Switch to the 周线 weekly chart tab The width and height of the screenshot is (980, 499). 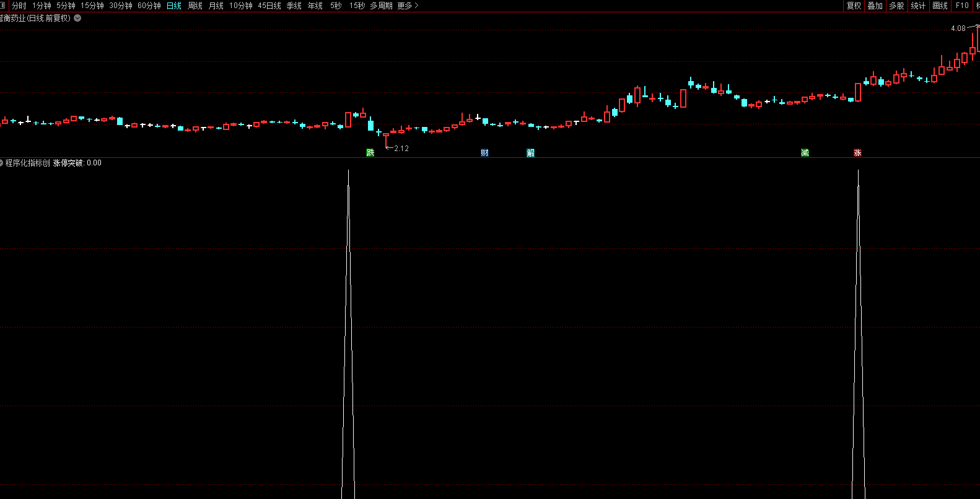[x=195, y=6]
